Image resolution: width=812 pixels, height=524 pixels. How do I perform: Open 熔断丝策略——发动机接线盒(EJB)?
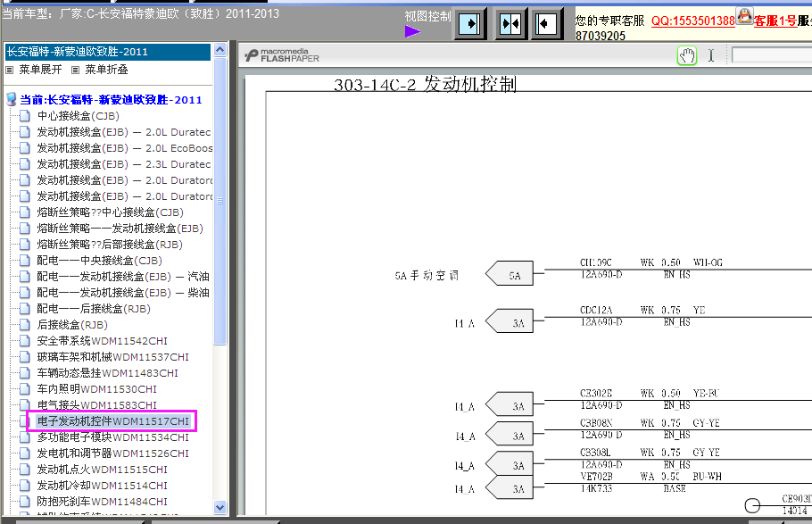120,228
